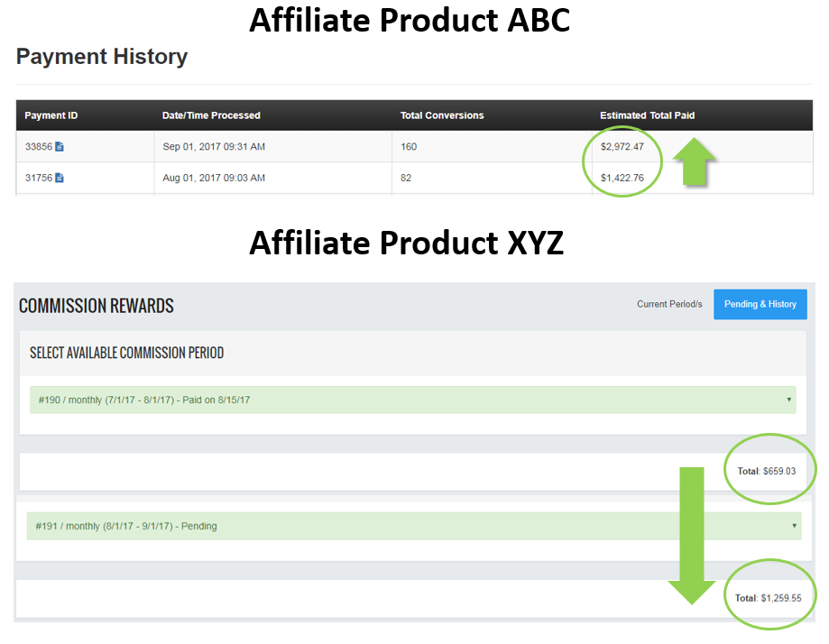The height and width of the screenshot is (644, 829).
Task: Open document icon beside payment 33856
Action: [60, 147]
